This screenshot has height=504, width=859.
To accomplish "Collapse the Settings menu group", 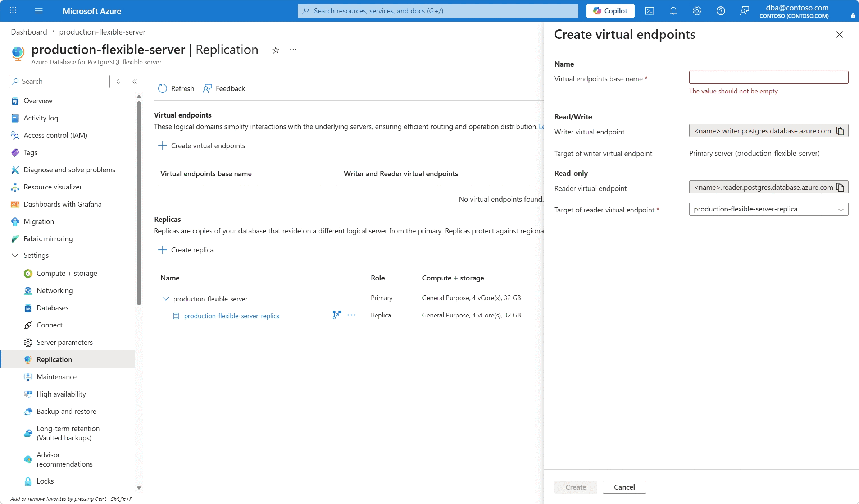I will pyautogui.click(x=15, y=255).
